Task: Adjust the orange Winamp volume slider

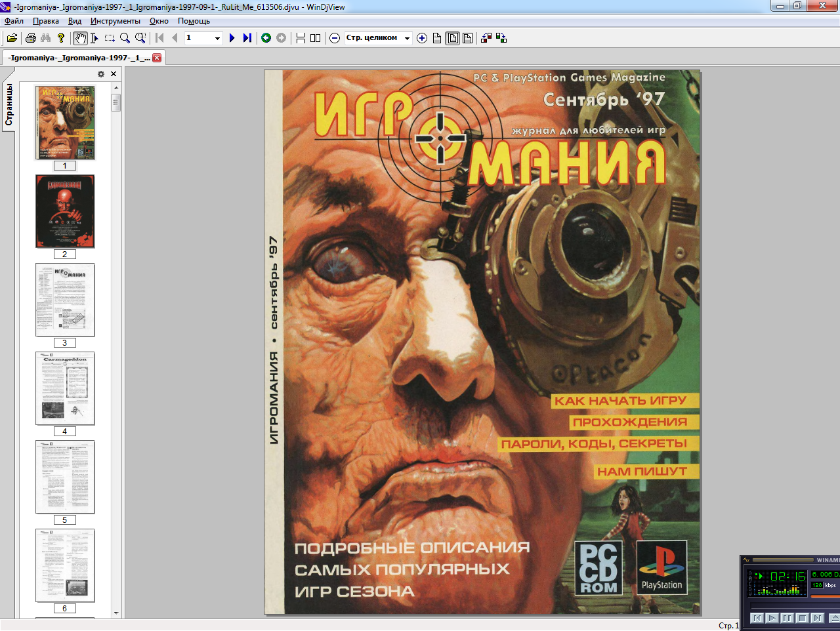Action: click(826, 596)
